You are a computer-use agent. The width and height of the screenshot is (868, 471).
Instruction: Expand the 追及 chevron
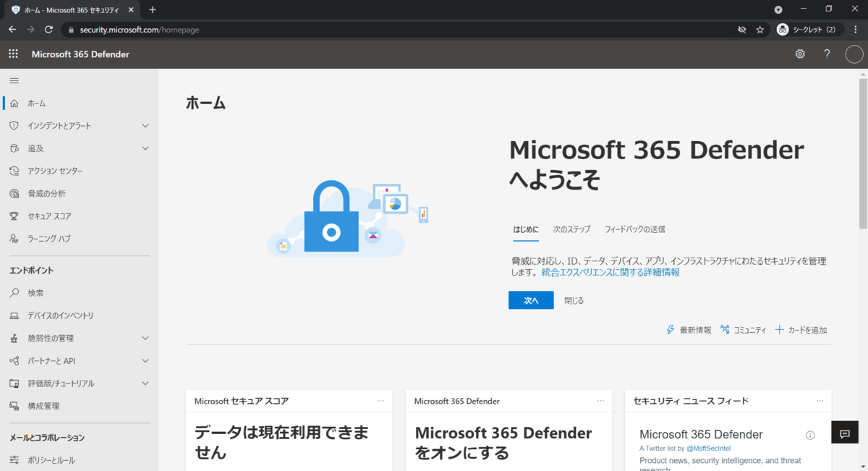click(145, 148)
